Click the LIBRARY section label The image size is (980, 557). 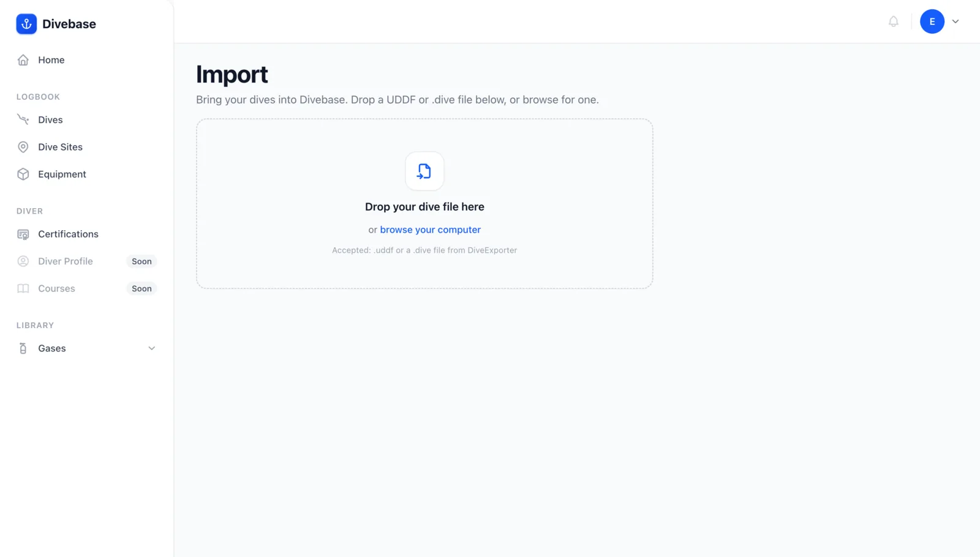coord(35,325)
